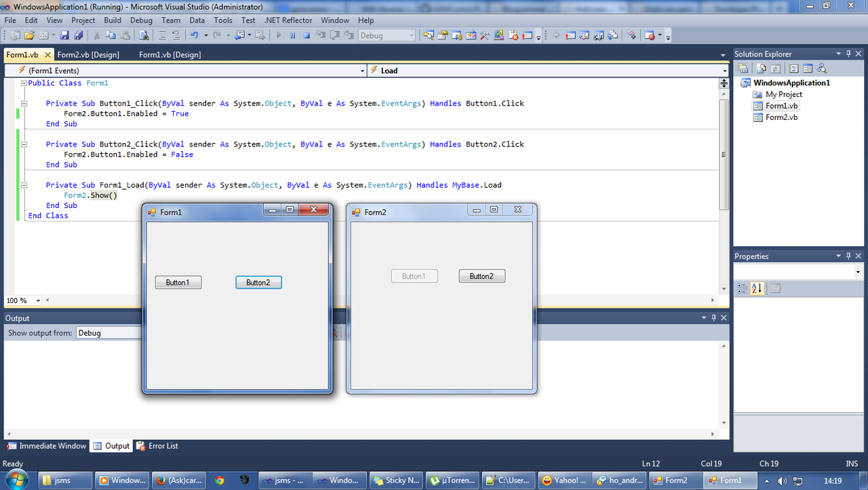Open the Show output from Debug dropdown
Viewport: 868px width, 490px height.
111,333
